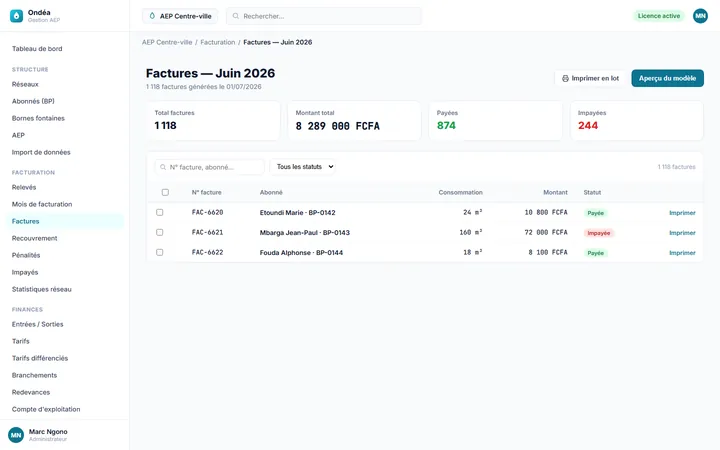Click the Payée badge for FAC-6622
This screenshot has height=450, width=720.
pyautogui.click(x=596, y=253)
